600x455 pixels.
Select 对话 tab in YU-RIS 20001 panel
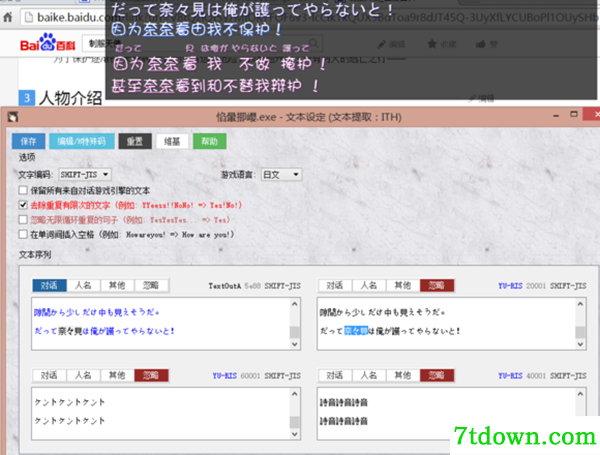click(x=335, y=285)
